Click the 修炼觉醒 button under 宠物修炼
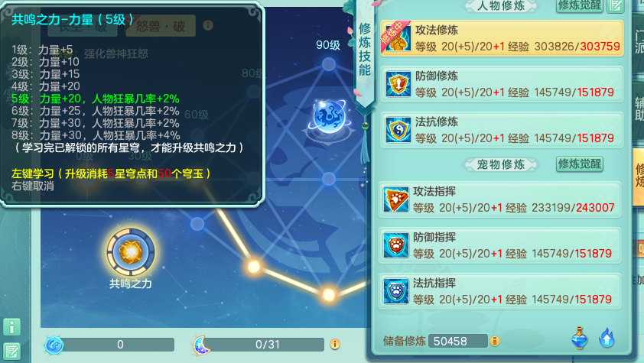Viewport: 644px width, 363px height. (580, 164)
